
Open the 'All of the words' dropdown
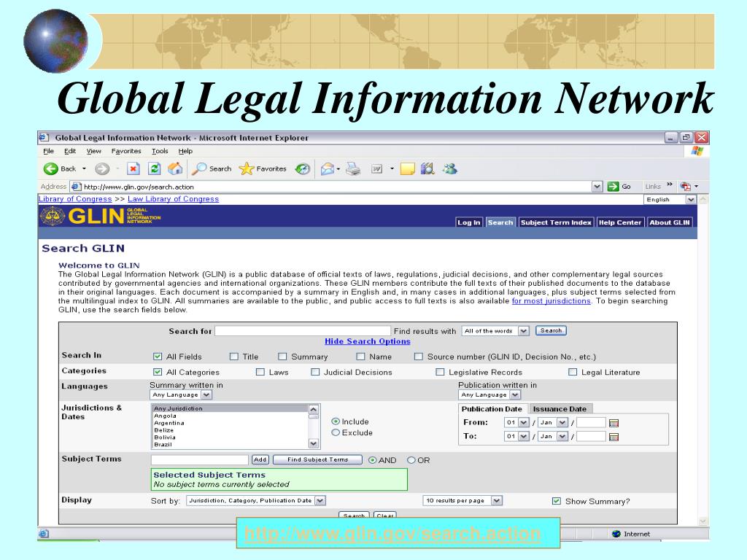coord(495,331)
